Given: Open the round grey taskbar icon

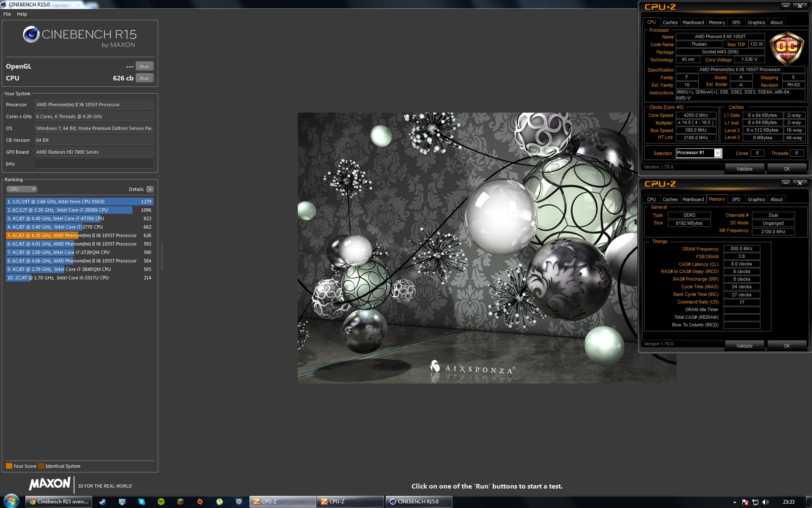Looking at the screenshot, I should (239, 502).
